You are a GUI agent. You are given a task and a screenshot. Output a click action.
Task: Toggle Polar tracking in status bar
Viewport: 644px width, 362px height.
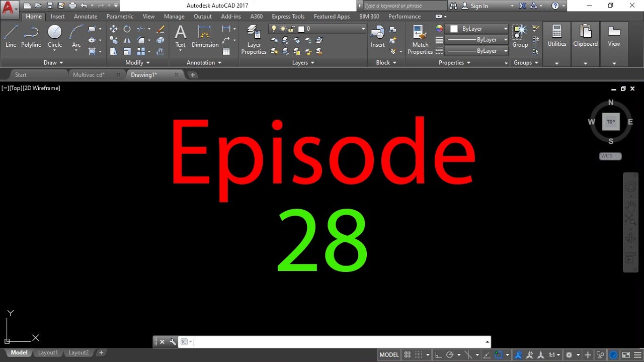coord(450,355)
